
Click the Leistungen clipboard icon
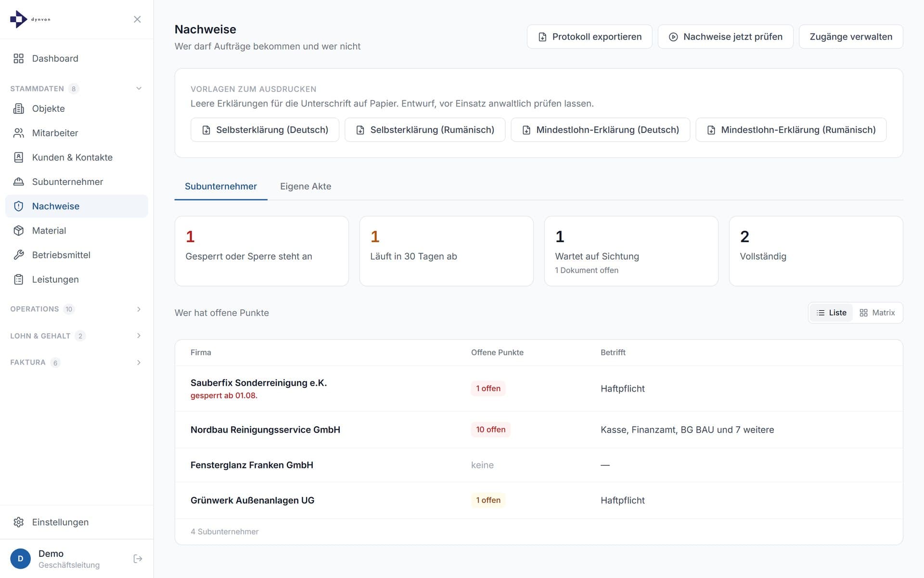(x=18, y=279)
